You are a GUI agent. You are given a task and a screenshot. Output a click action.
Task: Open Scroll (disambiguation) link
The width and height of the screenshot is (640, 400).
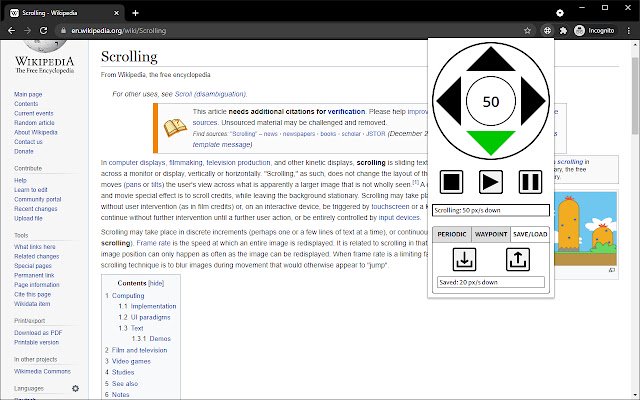pyautogui.click(x=210, y=94)
